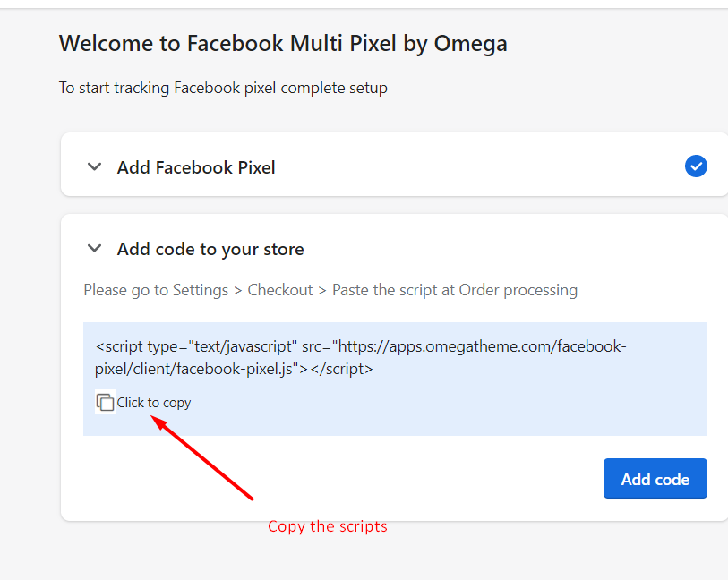This screenshot has height=580, width=728.
Task: Collapse the Add Facebook Pixel chevron
Action: pyautogui.click(x=95, y=166)
